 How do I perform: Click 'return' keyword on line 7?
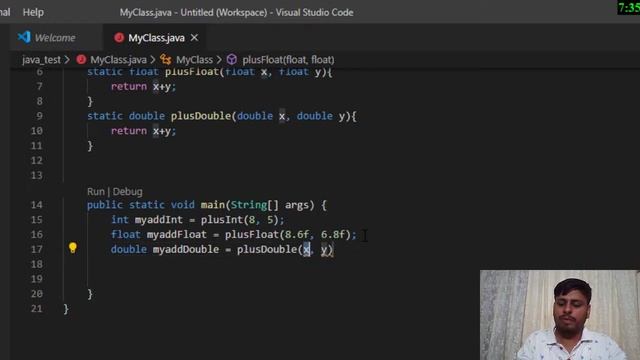tap(129, 87)
